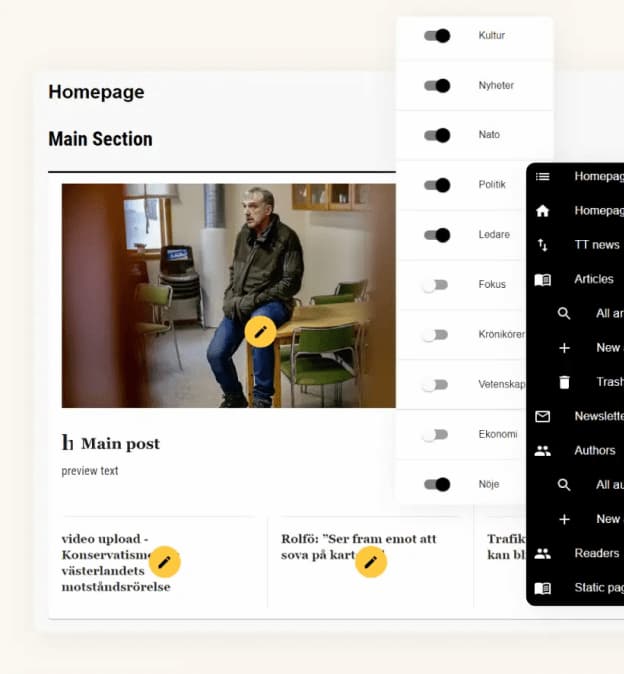Click the TT news arrows icon
This screenshot has width=624, height=674.
click(542, 245)
